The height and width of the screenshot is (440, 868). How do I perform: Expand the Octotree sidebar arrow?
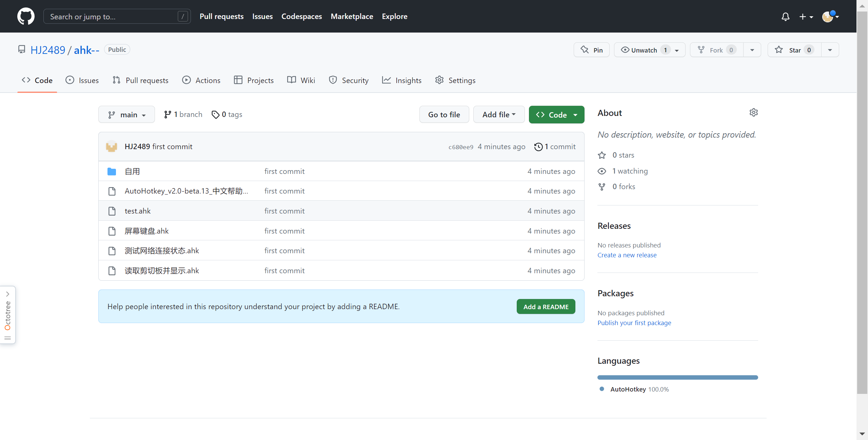[7, 294]
